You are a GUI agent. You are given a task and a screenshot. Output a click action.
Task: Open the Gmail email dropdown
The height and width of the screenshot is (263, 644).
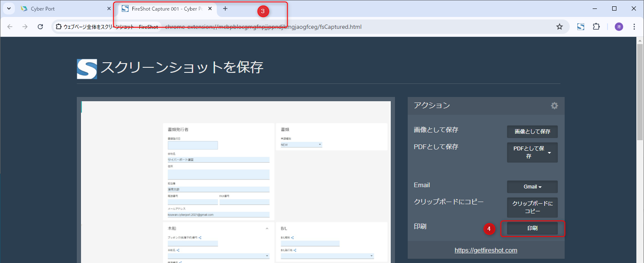click(x=532, y=187)
